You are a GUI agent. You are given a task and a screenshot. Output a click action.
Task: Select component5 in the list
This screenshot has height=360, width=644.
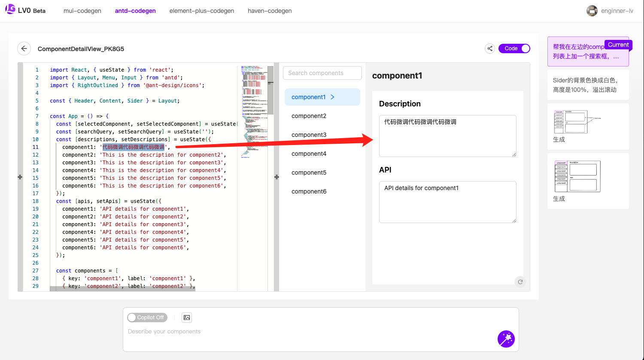pos(309,172)
